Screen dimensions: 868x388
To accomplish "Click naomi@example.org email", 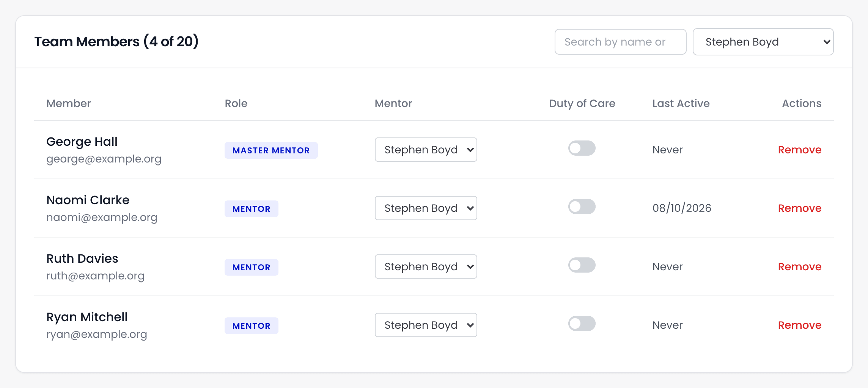I will [102, 217].
